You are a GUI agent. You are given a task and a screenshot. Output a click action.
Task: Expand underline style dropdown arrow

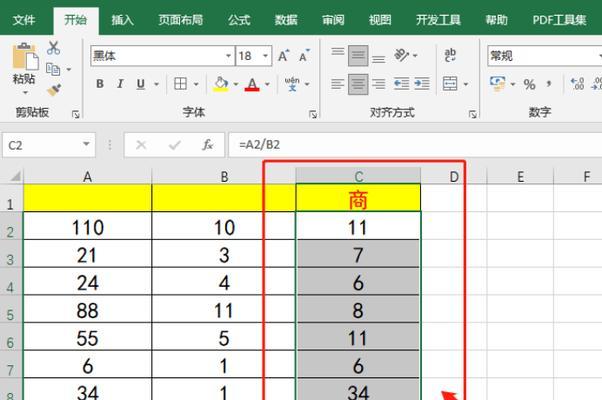156,84
